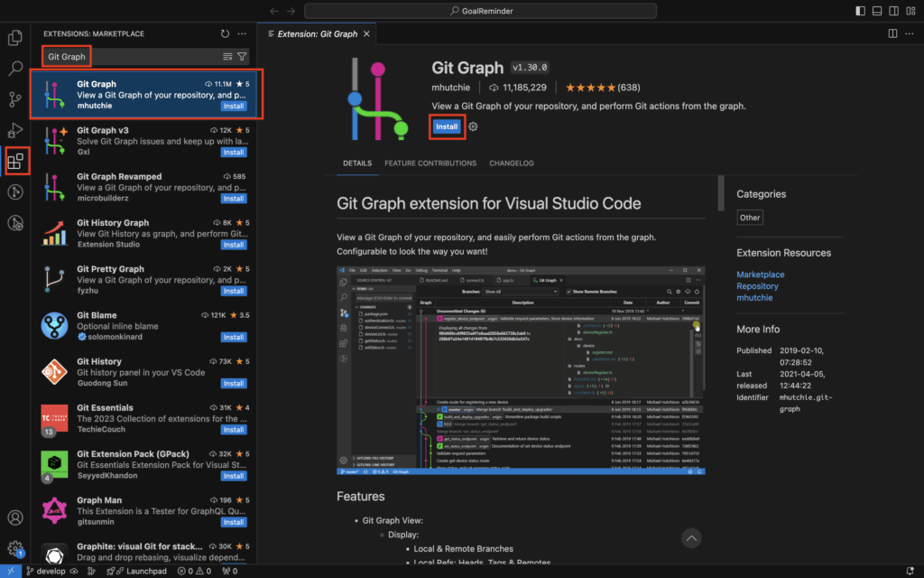Click the mhutchie publisher name in header
The width and height of the screenshot is (924, 578).
coord(451,88)
